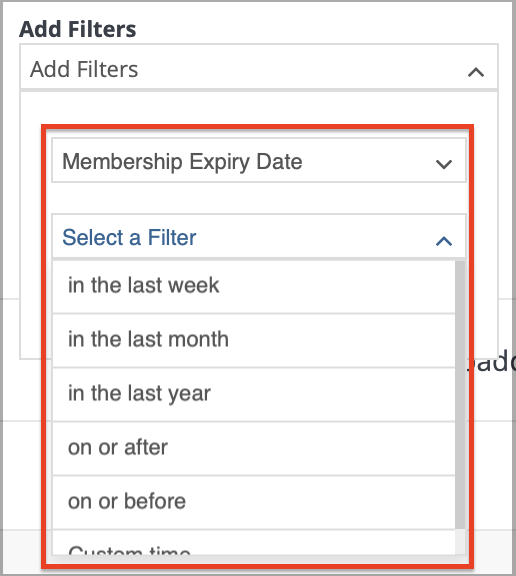
Task: Select the 'in the last year' filter
Action: click(x=254, y=394)
